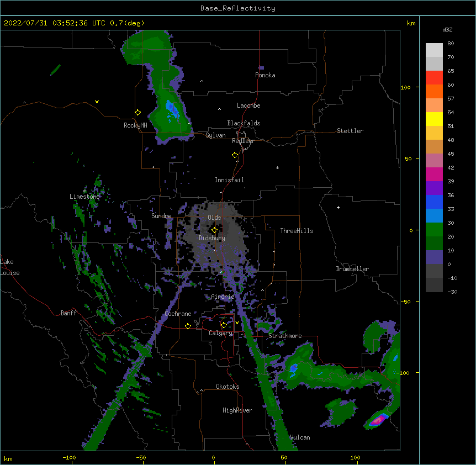Click the Olds label
Viewport: 476px width, 465px height.
214,218
